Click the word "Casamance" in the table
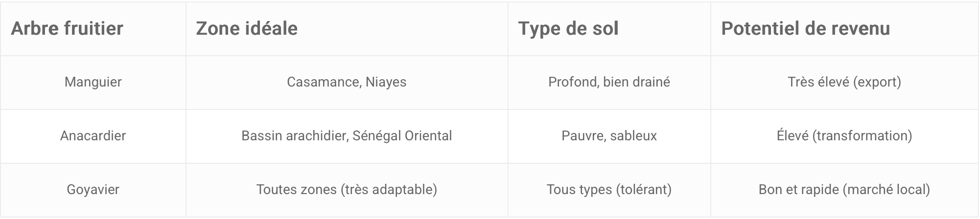This screenshot has height=219, width=980. (324, 82)
